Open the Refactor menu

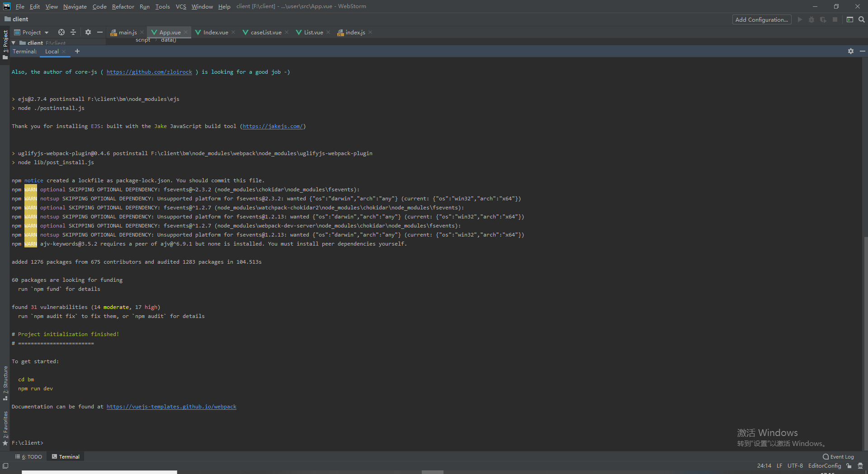(x=123, y=6)
